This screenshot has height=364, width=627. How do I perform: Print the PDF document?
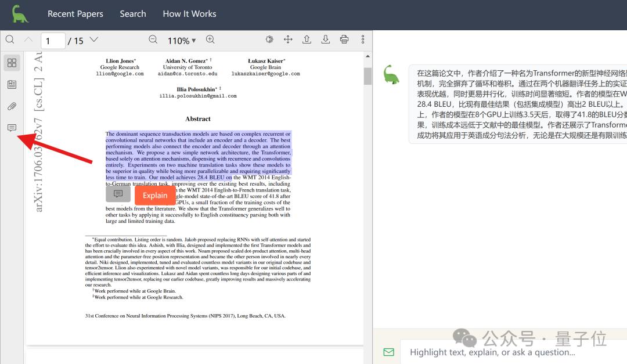click(x=344, y=39)
